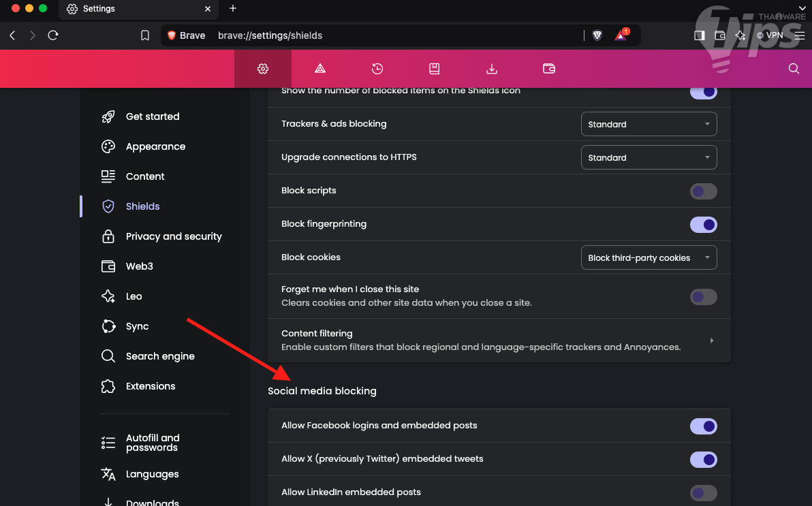Click the Languages sidebar label
812x506 pixels.
click(153, 474)
